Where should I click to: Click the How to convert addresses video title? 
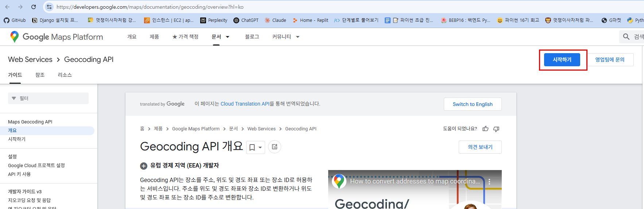(x=415, y=181)
